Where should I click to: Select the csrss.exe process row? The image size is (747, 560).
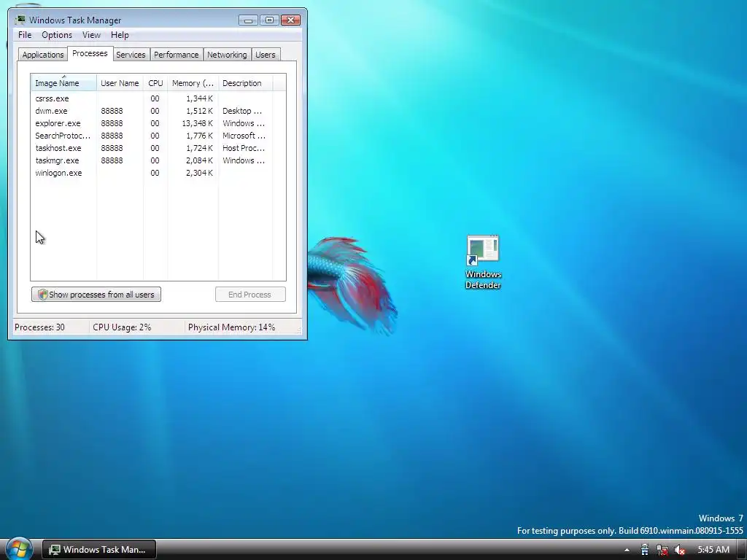pos(152,98)
